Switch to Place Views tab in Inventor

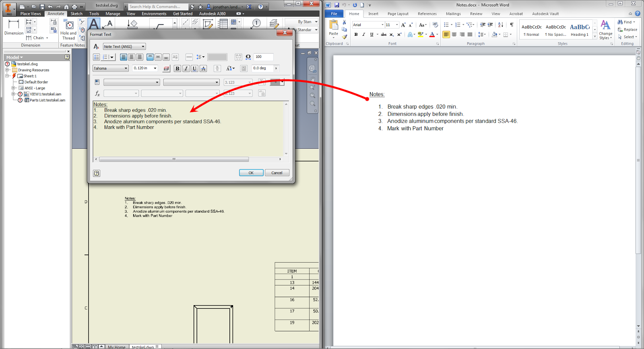(x=31, y=14)
